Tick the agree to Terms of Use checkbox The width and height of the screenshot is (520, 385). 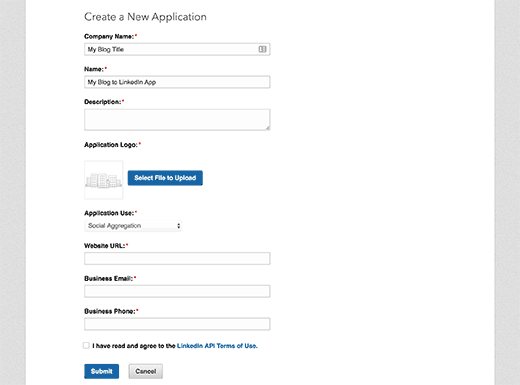[x=86, y=345]
